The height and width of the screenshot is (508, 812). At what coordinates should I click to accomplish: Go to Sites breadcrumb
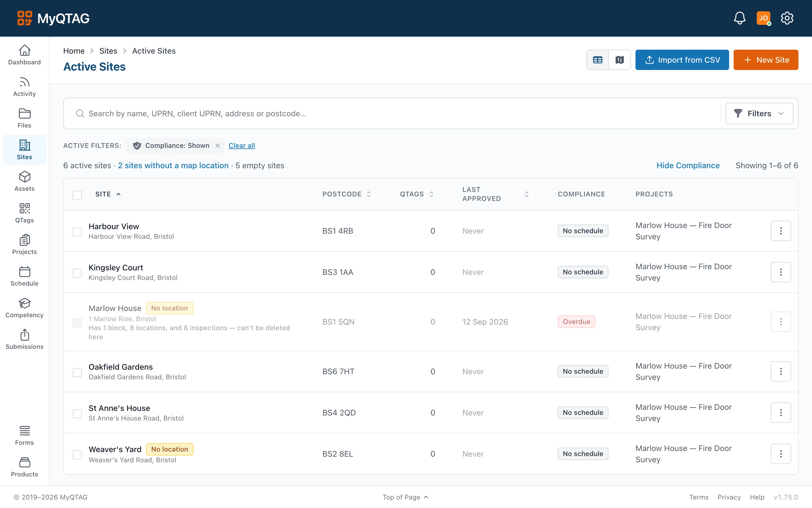tap(108, 51)
